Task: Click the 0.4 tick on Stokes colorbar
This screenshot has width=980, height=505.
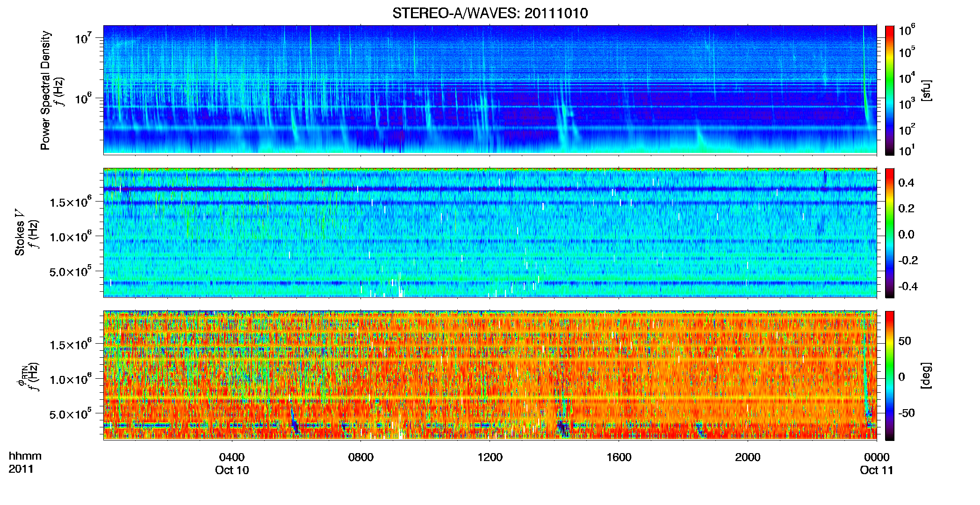Action: click(x=907, y=183)
